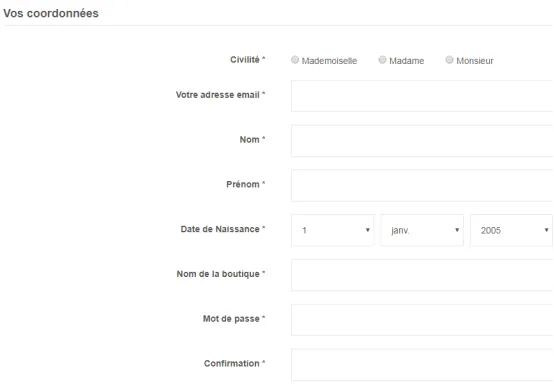Click into the Nom text field
This screenshot has width=554, height=387.
tap(422, 141)
